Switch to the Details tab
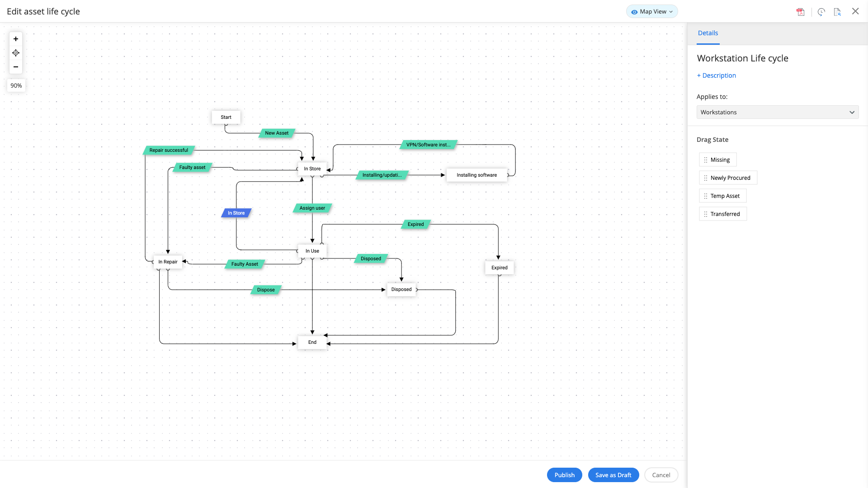Screen dimensions: 868x488 pos(708,33)
